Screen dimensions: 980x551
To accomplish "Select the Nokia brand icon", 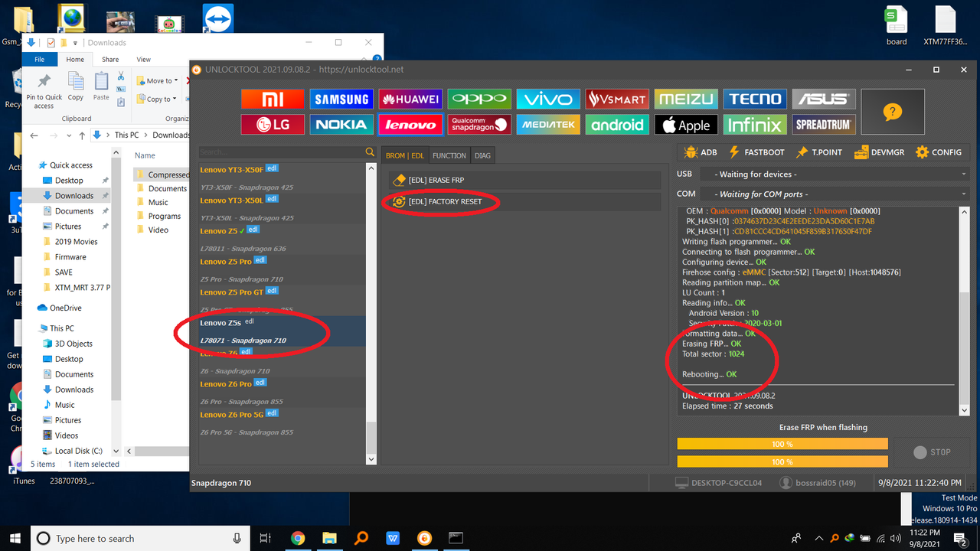I will point(341,125).
